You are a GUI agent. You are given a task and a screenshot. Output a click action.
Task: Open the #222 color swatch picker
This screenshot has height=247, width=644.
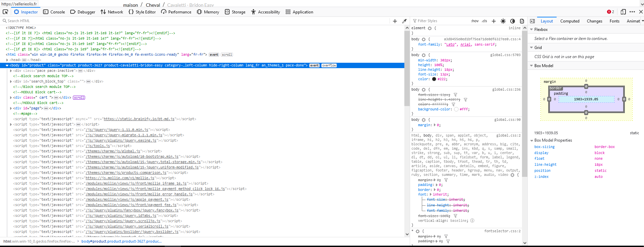[434, 79]
